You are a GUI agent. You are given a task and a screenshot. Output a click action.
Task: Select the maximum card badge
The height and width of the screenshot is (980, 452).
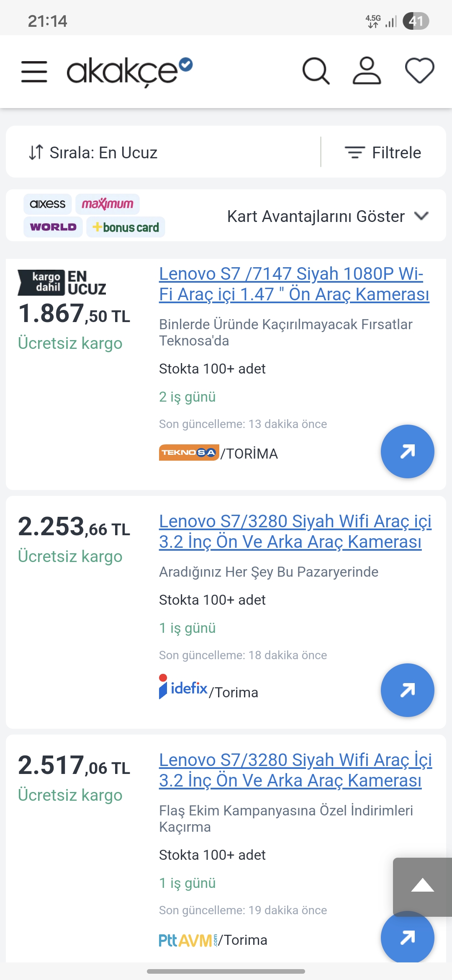pyautogui.click(x=108, y=204)
